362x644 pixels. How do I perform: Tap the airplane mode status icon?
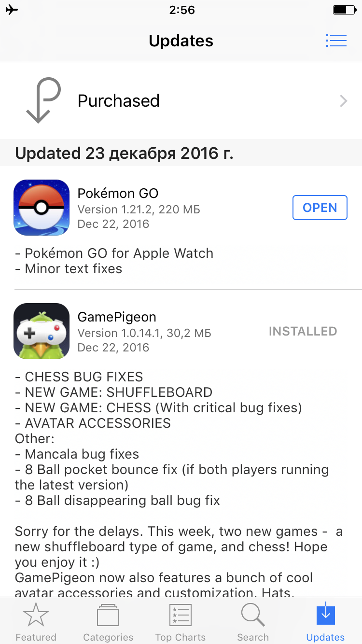tap(12, 10)
